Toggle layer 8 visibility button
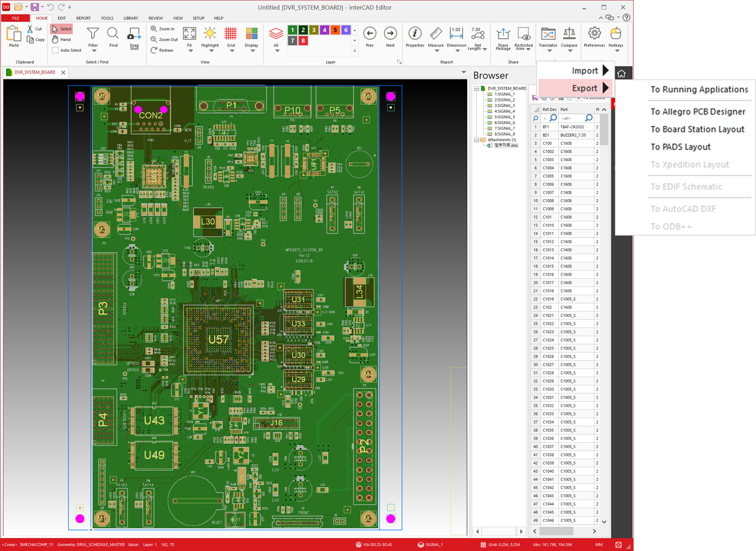The width and height of the screenshot is (756, 551). [303, 41]
